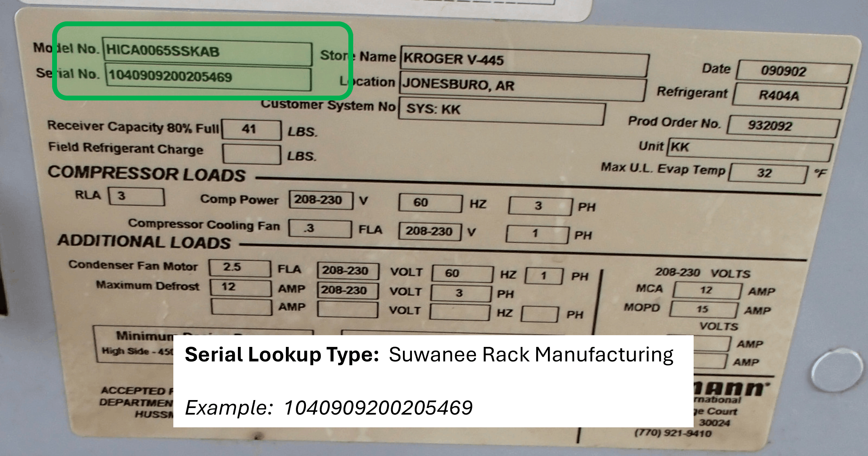Select the Condenser Fan Motor PH value 1

544,276
